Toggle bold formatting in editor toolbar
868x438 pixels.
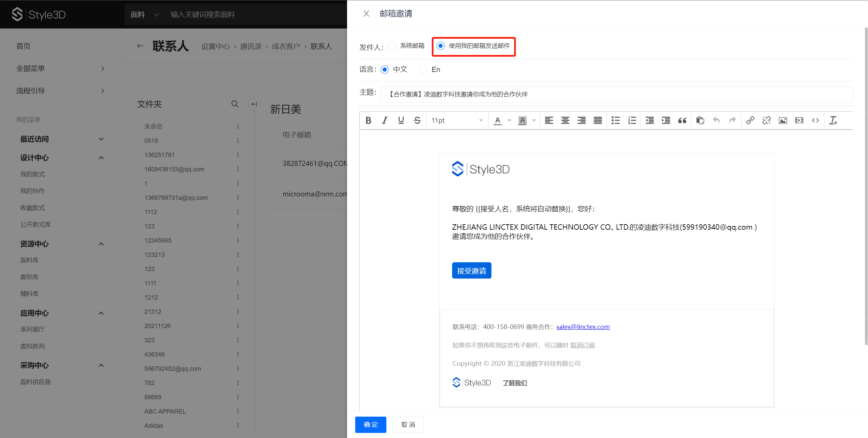click(x=368, y=120)
